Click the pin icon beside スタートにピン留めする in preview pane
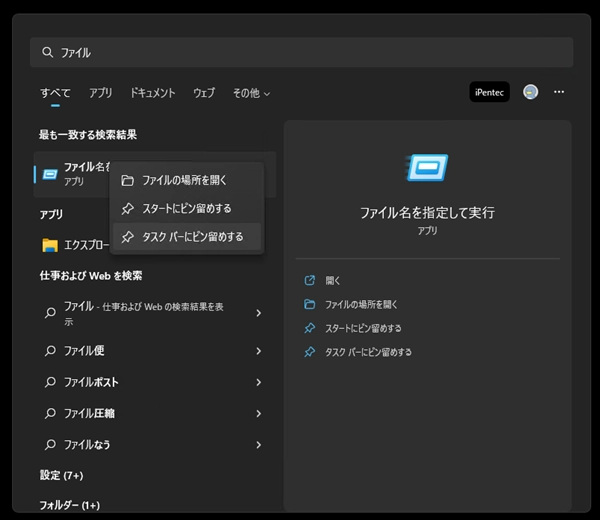 tap(310, 328)
